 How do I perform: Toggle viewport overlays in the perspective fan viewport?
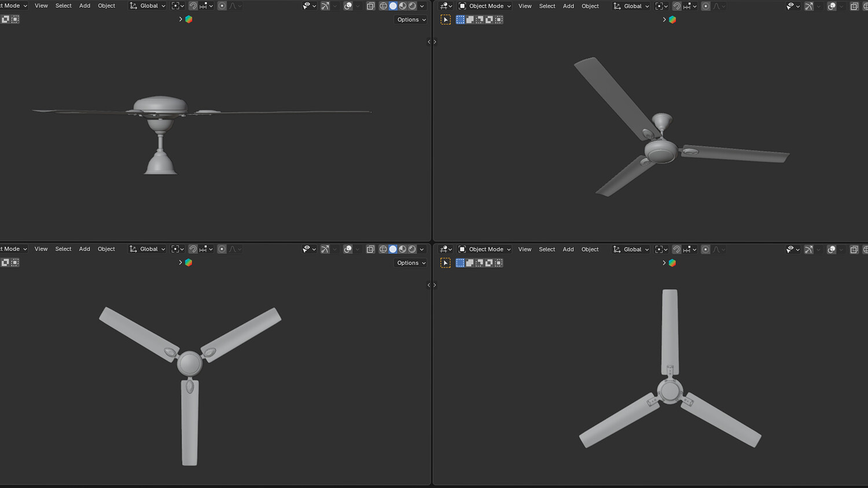pyautogui.click(x=832, y=6)
